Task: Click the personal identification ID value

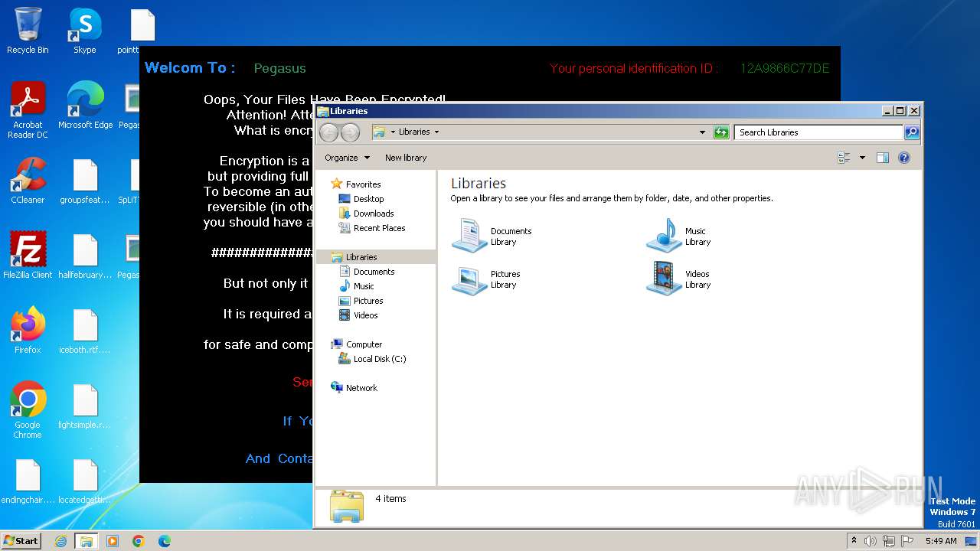Action: pos(785,68)
